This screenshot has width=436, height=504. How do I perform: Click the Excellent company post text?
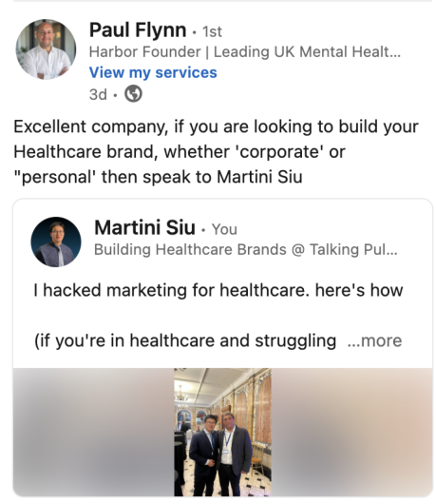216,151
